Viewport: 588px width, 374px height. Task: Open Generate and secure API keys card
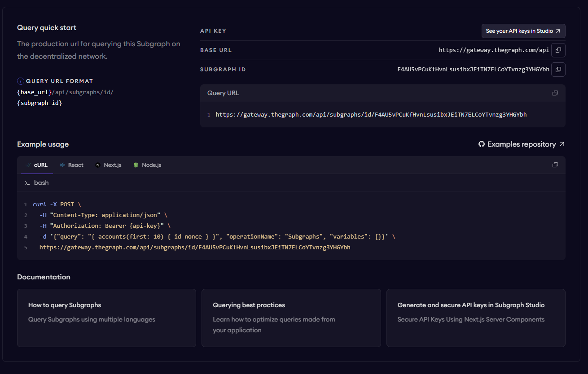click(x=476, y=318)
